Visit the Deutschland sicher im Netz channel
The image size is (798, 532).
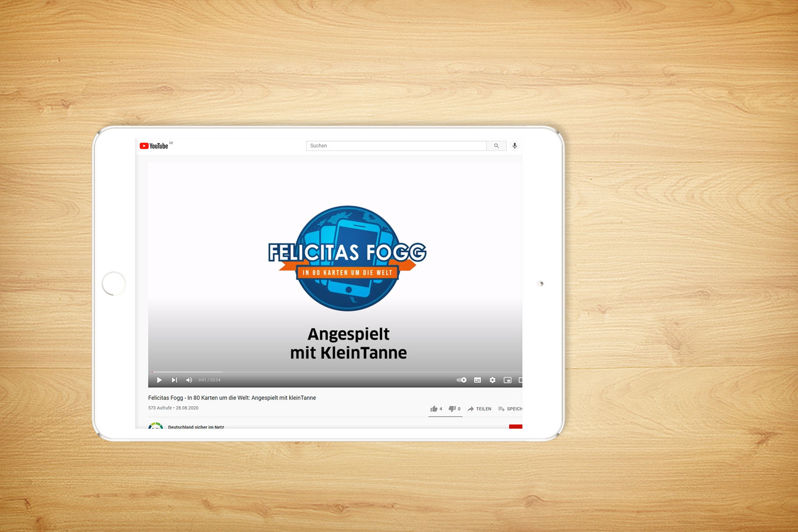coord(196,427)
